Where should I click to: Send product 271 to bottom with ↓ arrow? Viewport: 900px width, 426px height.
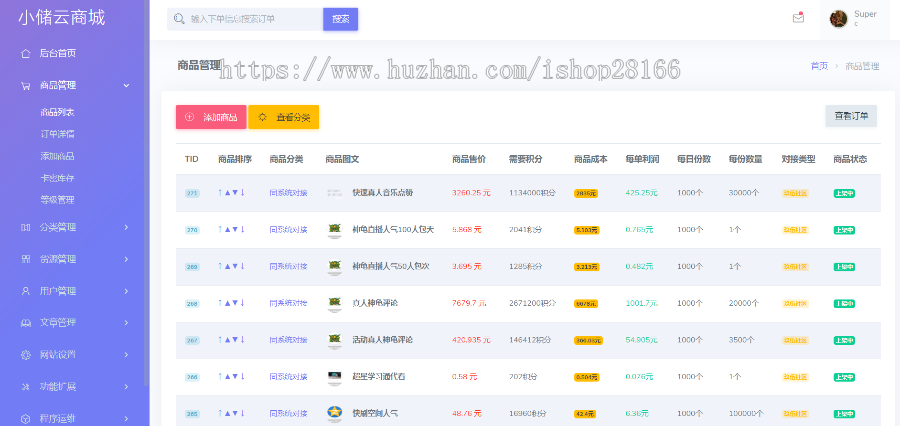[x=242, y=193]
